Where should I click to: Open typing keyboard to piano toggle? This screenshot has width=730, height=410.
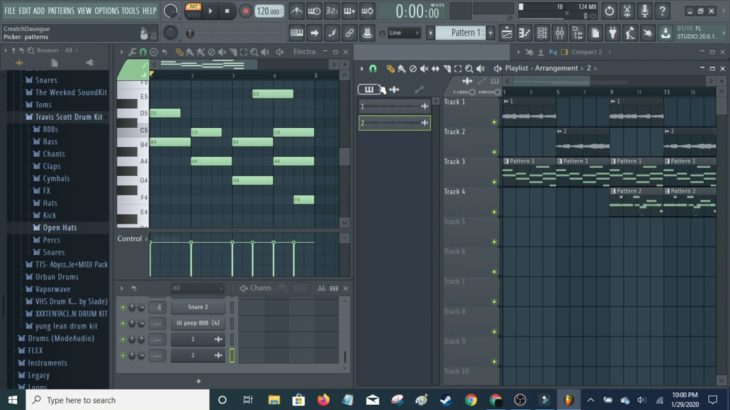point(297,33)
